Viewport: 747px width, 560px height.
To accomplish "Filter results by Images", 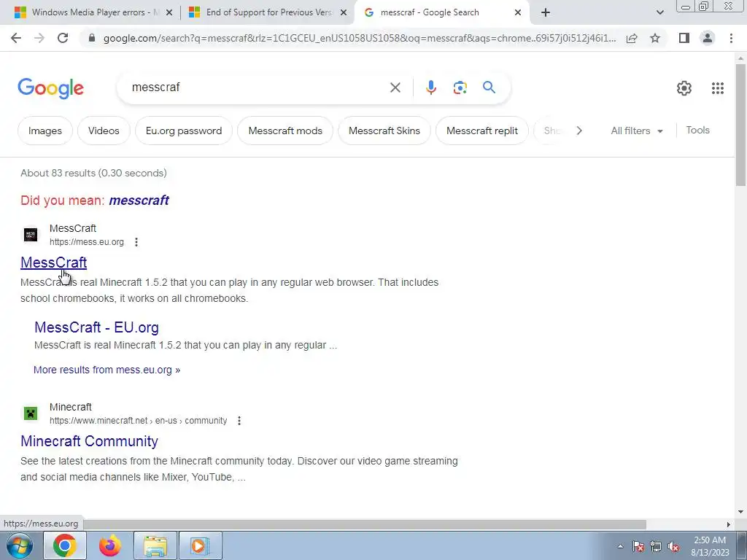I will tap(44, 131).
